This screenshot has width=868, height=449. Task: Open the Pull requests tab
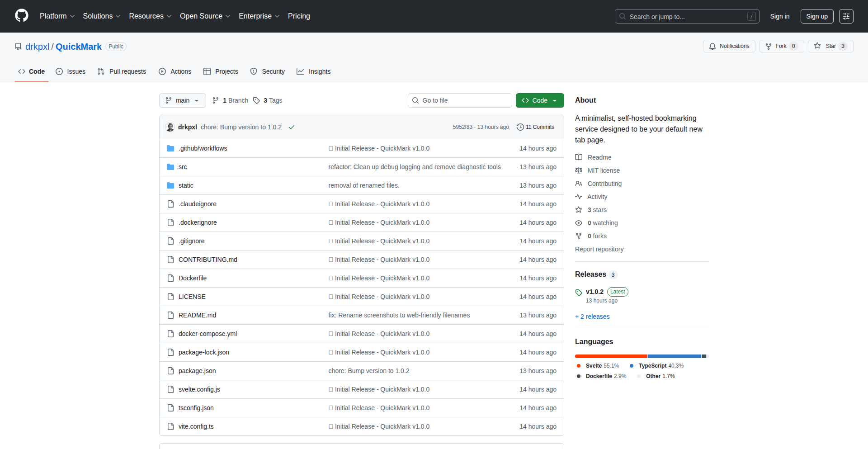[122, 71]
